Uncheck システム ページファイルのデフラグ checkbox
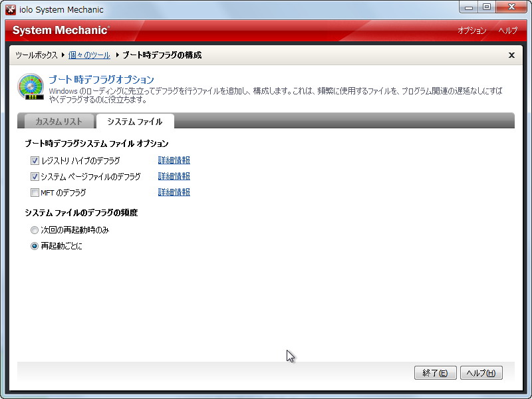The height and width of the screenshot is (399, 532). pyautogui.click(x=35, y=176)
